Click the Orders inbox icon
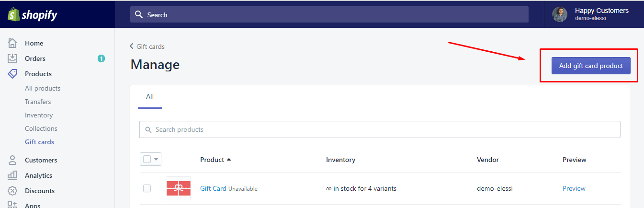The width and height of the screenshot is (644, 208). [x=13, y=58]
